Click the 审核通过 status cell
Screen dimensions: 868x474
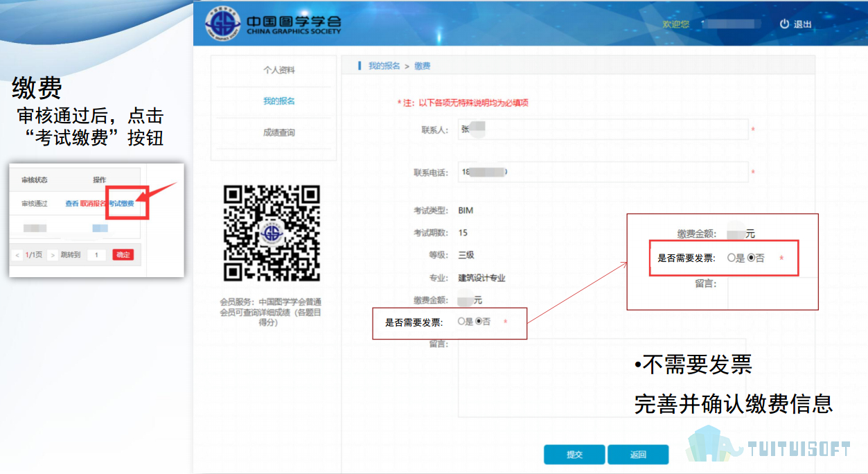[x=34, y=204]
